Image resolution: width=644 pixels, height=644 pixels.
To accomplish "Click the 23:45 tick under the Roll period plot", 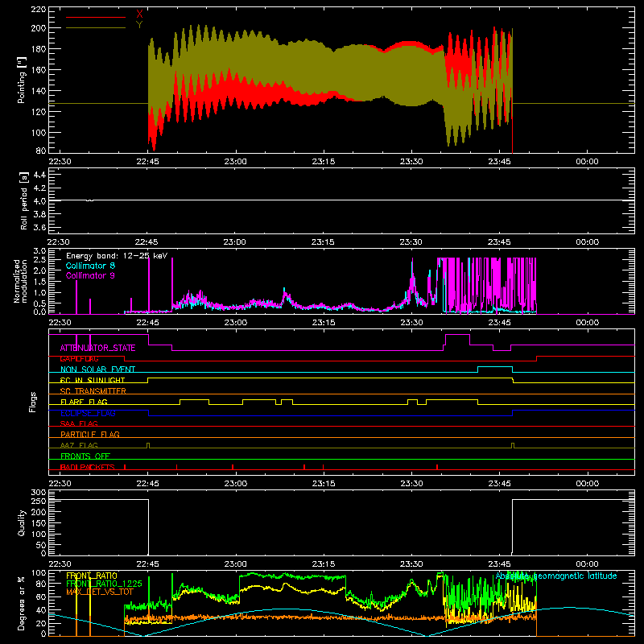I will pos(499,242).
